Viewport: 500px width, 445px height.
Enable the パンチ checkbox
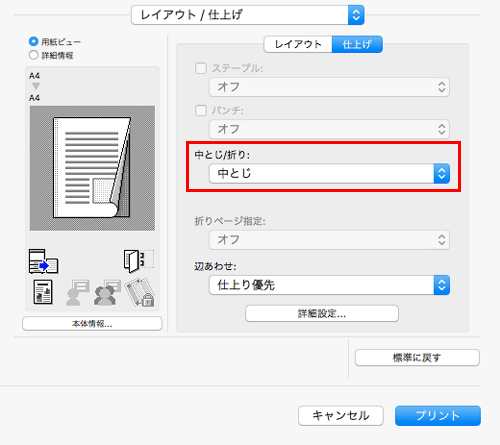pos(201,110)
